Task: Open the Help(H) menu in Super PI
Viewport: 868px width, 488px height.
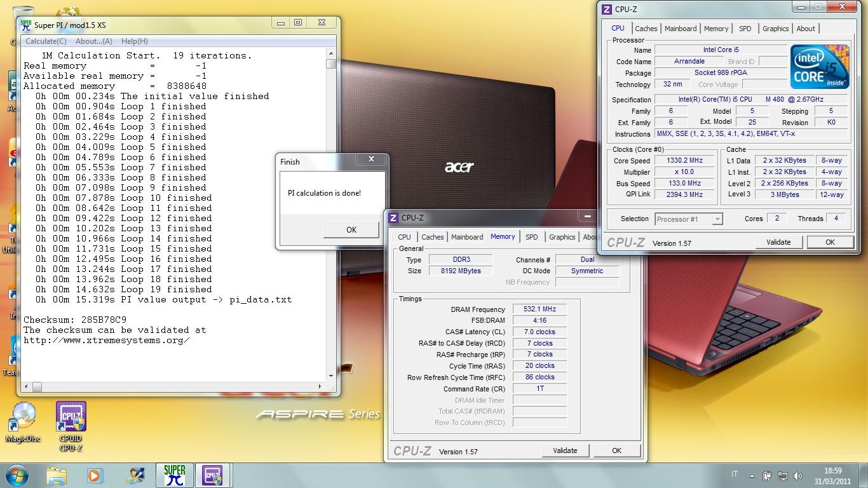Action: click(x=134, y=41)
